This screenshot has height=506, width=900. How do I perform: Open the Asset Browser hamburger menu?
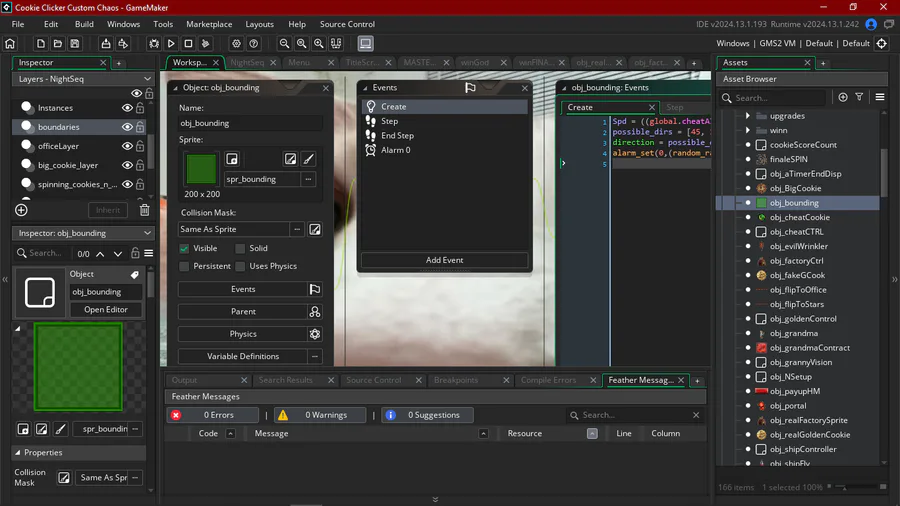880,98
